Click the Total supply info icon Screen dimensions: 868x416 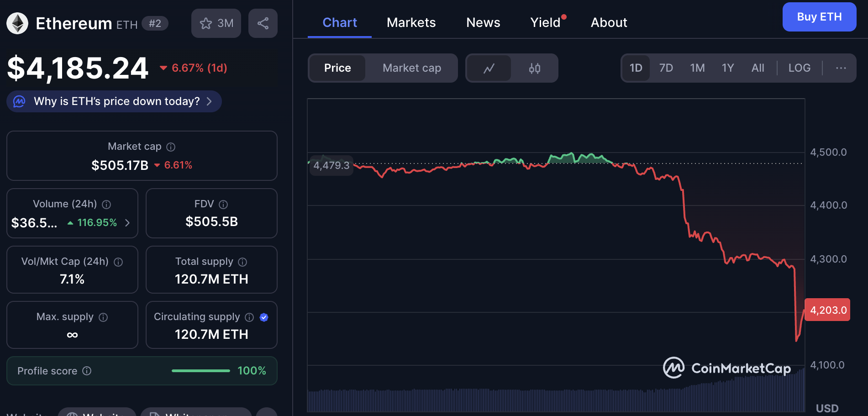click(x=242, y=262)
